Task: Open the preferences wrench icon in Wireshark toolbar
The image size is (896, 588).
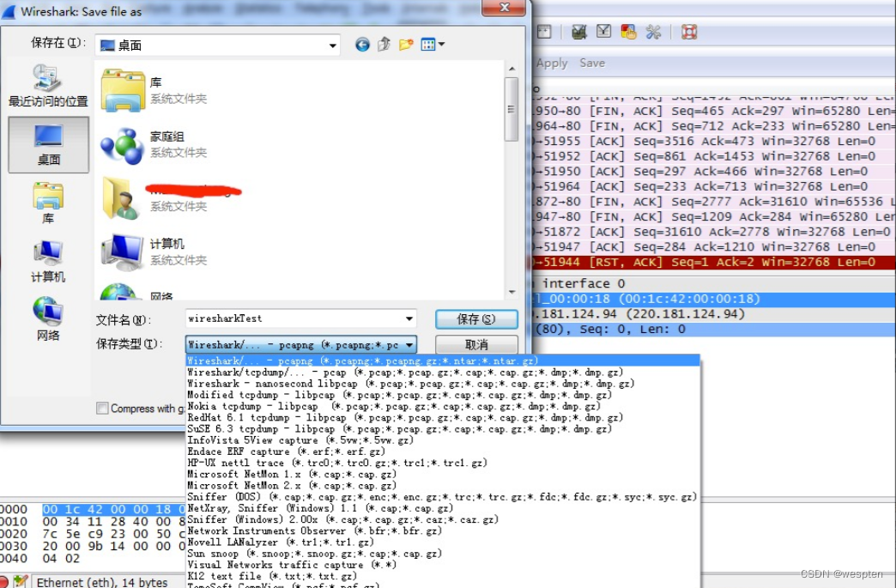Action: click(x=653, y=32)
